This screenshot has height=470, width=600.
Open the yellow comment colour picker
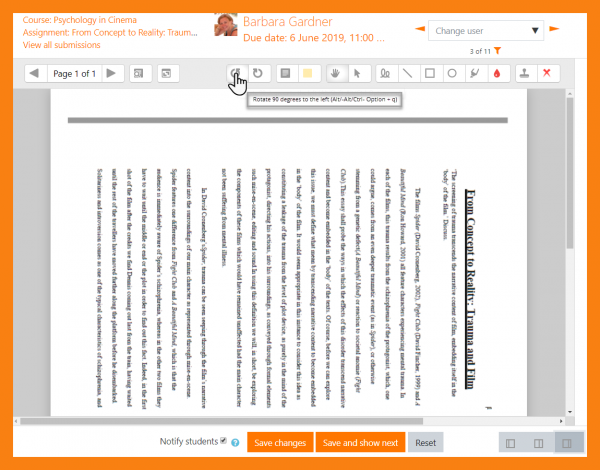[309, 73]
